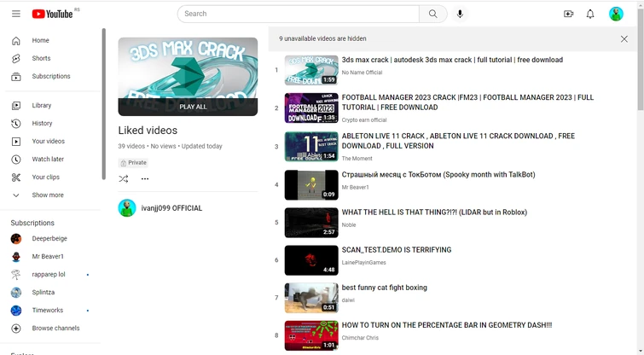
Task: Click the search magnifier button
Action: pos(433,14)
